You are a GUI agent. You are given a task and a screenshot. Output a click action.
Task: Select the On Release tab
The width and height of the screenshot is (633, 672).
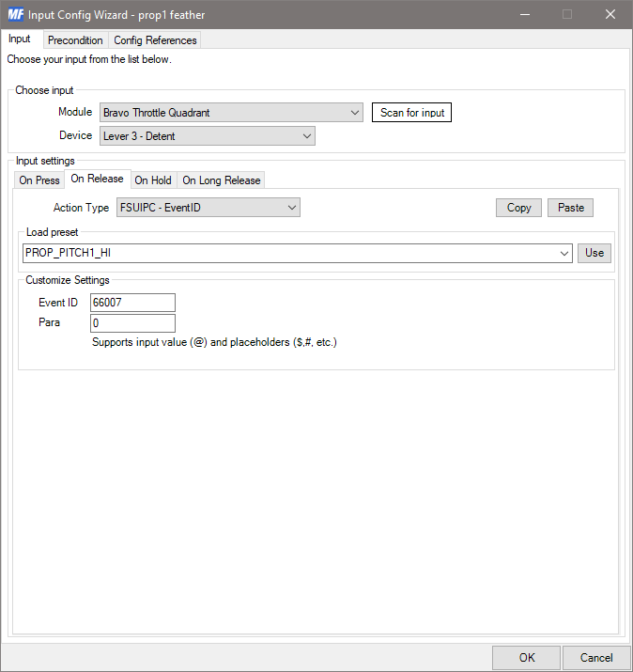97,180
